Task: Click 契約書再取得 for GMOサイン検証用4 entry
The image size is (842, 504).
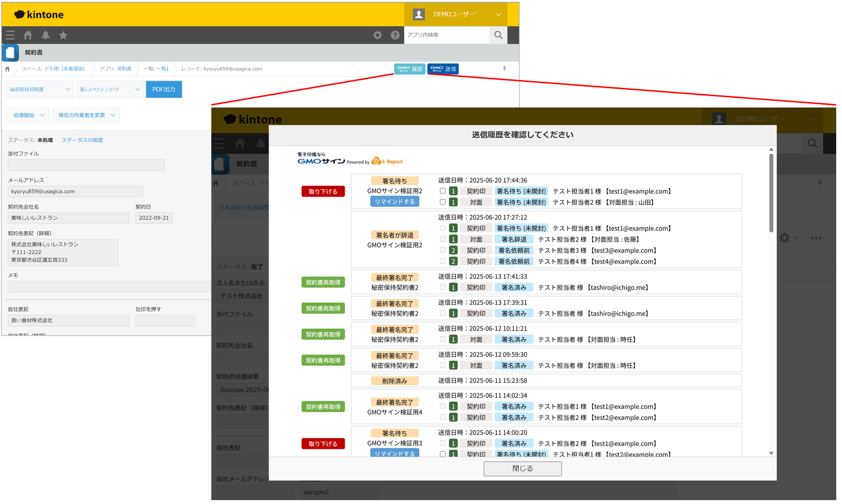Action: click(x=323, y=407)
